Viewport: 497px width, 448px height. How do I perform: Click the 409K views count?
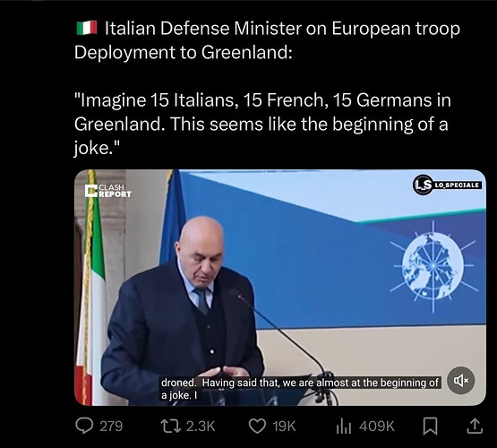[377, 426]
